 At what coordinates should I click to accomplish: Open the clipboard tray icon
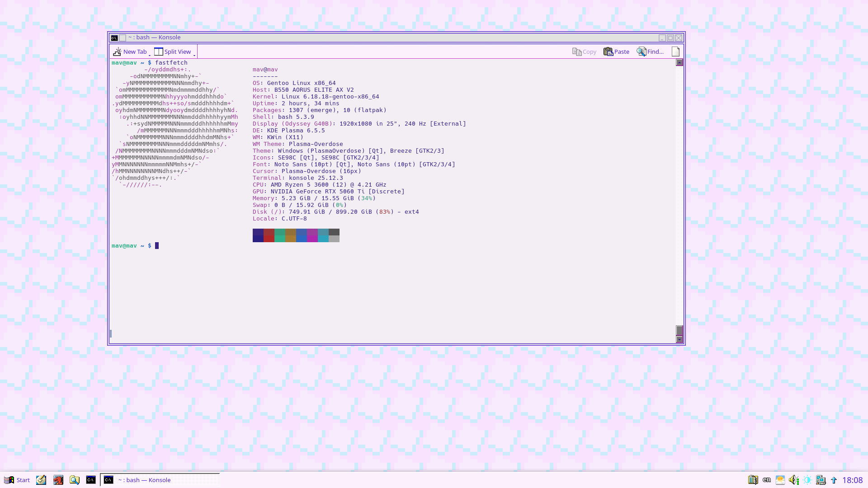tap(753, 480)
